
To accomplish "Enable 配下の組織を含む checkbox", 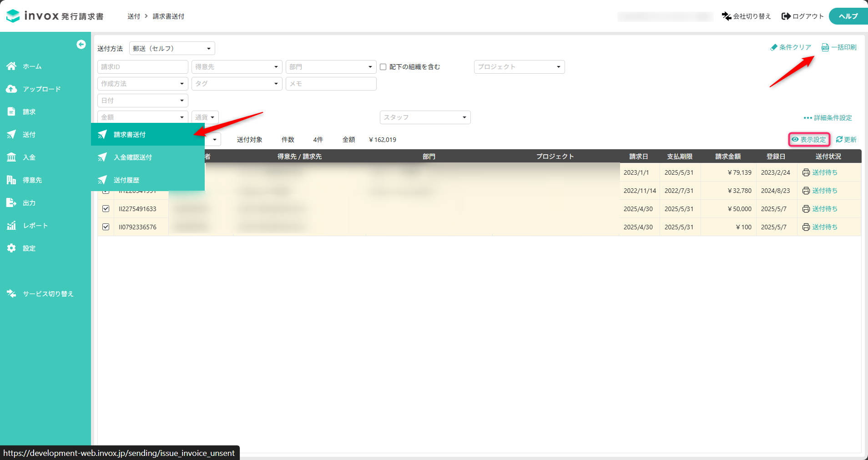I will [x=383, y=67].
